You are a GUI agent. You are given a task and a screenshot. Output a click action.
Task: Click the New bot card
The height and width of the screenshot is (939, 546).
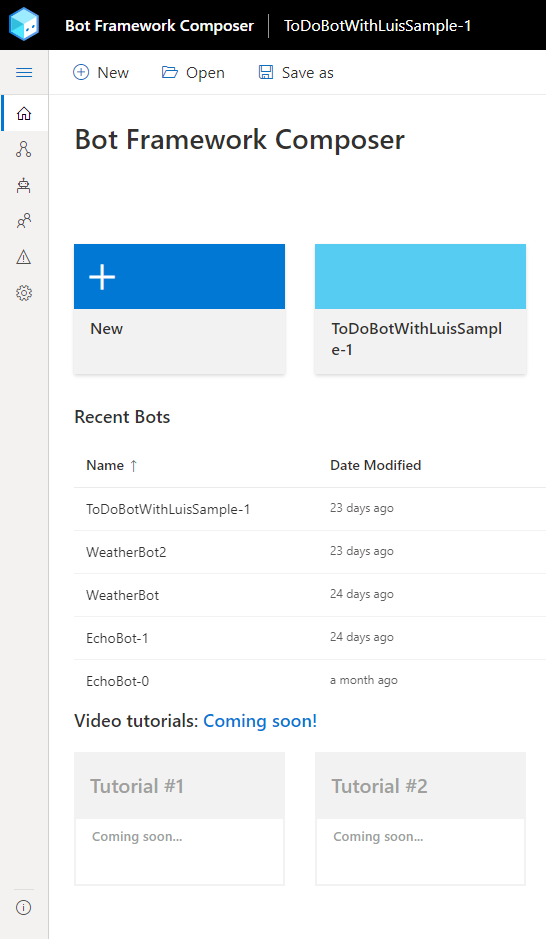[180, 309]
